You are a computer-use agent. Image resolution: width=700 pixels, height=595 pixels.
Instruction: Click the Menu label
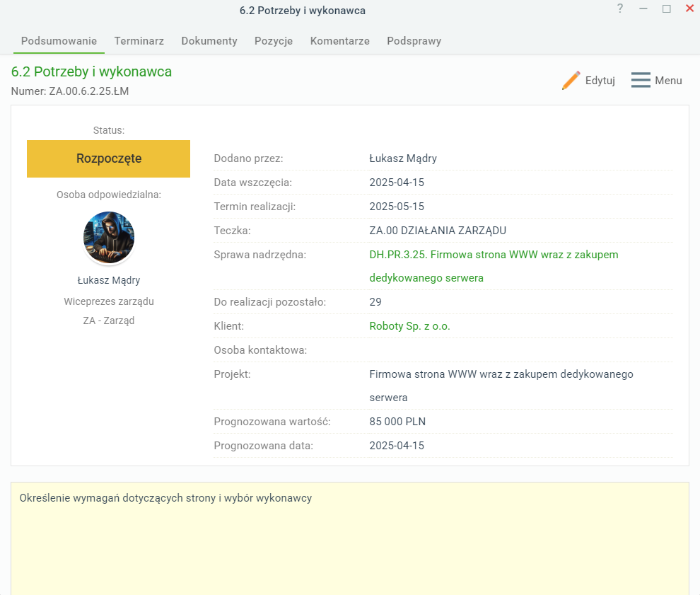[x=668, y=81]
